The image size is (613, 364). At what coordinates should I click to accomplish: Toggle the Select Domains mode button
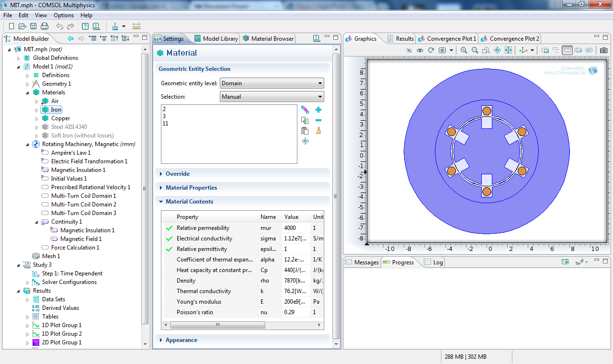pyautogui.click(x=567, y=50)
